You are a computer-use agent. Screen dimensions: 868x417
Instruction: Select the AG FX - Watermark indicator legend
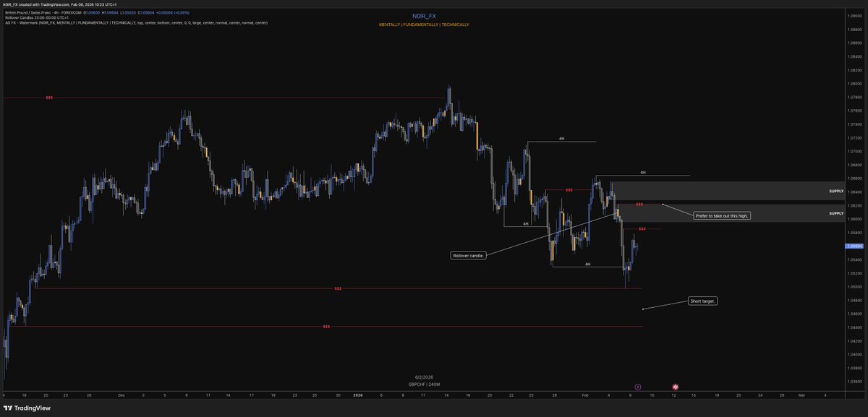coord(135,24)
